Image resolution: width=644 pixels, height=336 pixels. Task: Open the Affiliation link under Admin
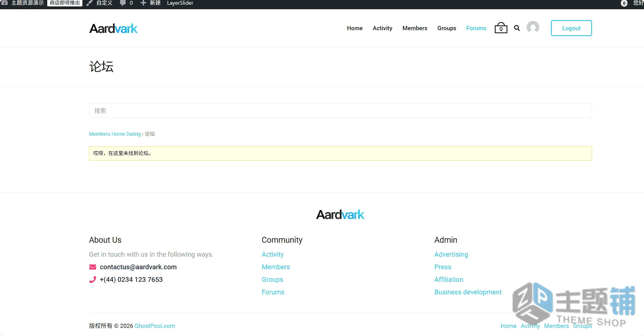(449, 280)
